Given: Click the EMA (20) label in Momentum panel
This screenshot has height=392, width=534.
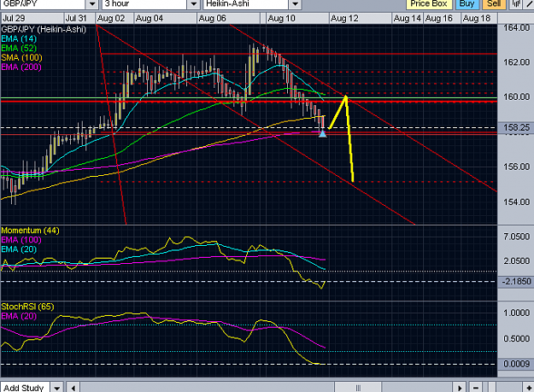Looking at the screenshot, I should 19,249.
